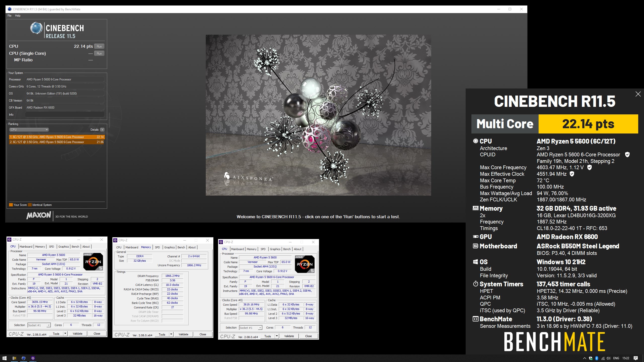Open Windows Security from the tray

pyautogui.click(x=590, y=358)
